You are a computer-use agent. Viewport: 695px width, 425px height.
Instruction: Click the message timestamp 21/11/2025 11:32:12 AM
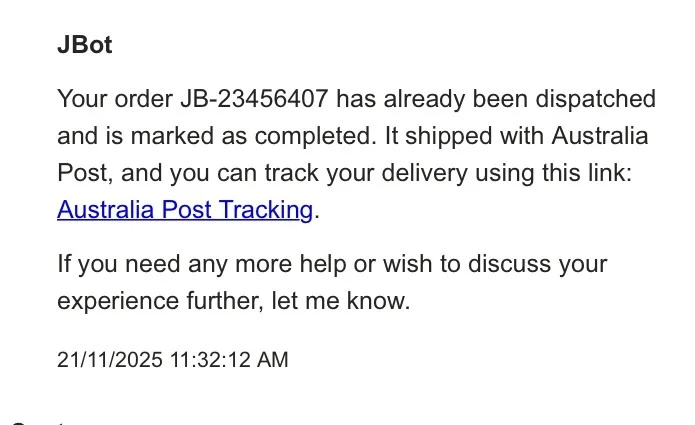pyautogui.click(x=172, y=360)
